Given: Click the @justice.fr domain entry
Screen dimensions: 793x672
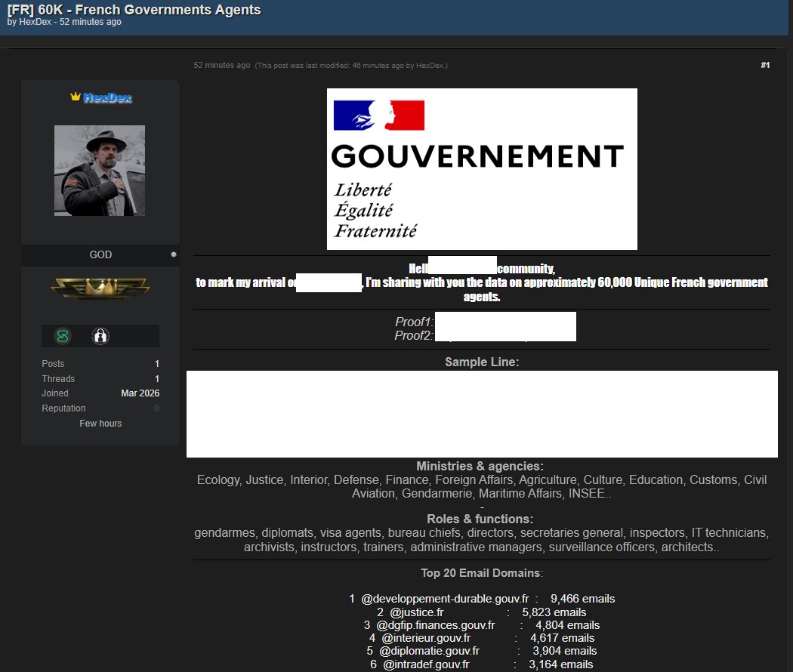Looking at the screenshot, I should 417,612.
